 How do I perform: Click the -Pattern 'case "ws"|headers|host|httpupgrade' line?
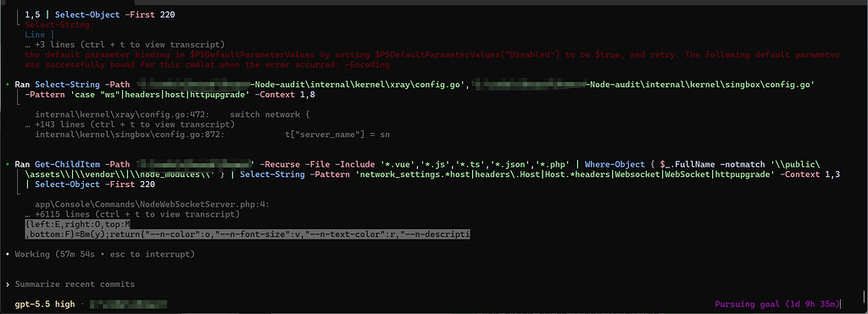(170, 95)
